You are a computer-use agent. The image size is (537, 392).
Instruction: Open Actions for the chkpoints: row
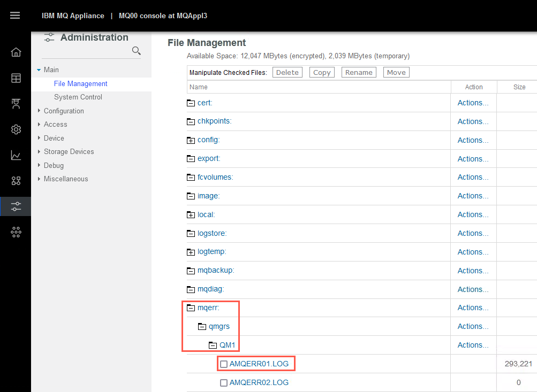click(473, 121)
